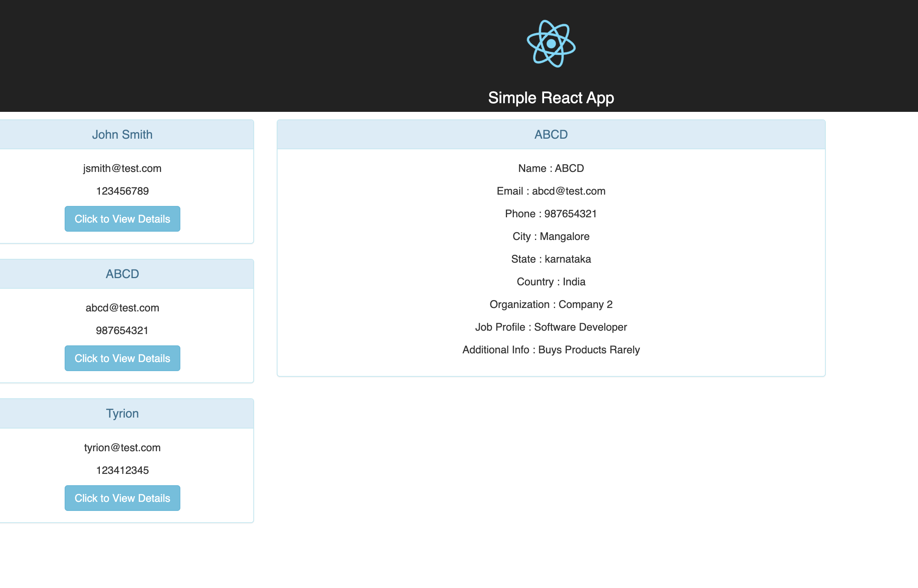Click phone number 123456789 on John Smith card
This screenshot has height=588, width=918.
pos(122,191)
